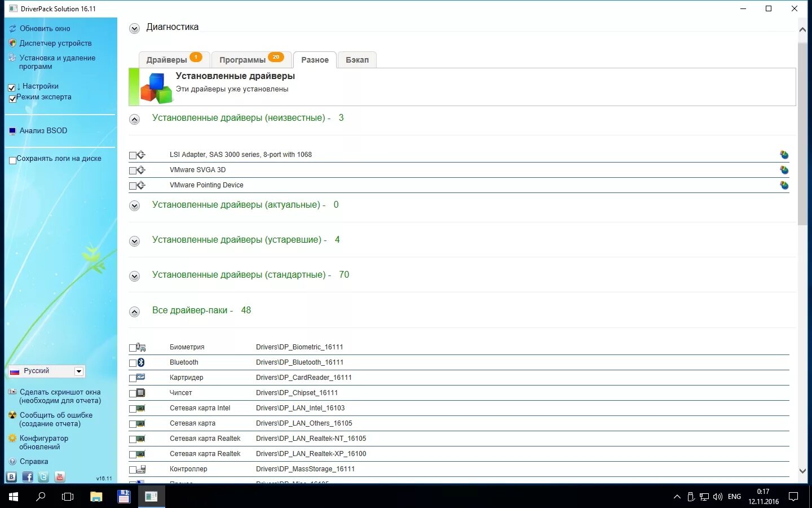This screenshot has height=508, width=812.
Task: Open the VK social network icon
Action: click(11, 477)
